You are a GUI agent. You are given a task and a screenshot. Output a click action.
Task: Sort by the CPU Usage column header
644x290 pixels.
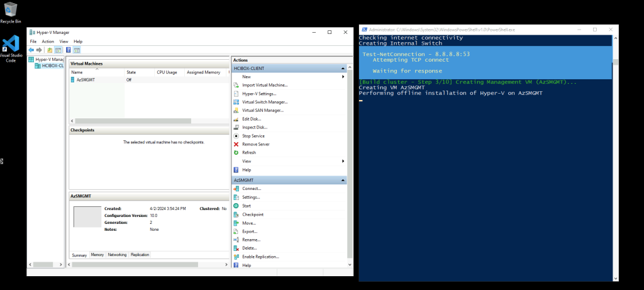pyautogui.click(x=170, y=72)
